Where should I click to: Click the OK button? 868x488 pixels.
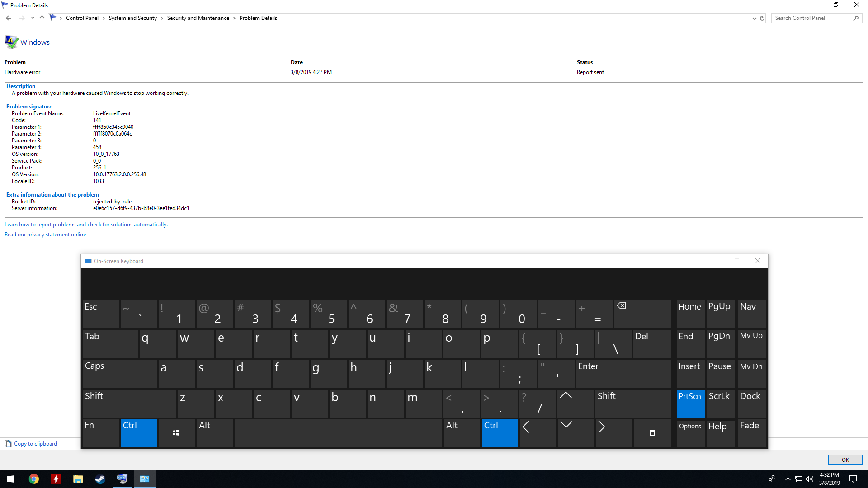[845, 460]
